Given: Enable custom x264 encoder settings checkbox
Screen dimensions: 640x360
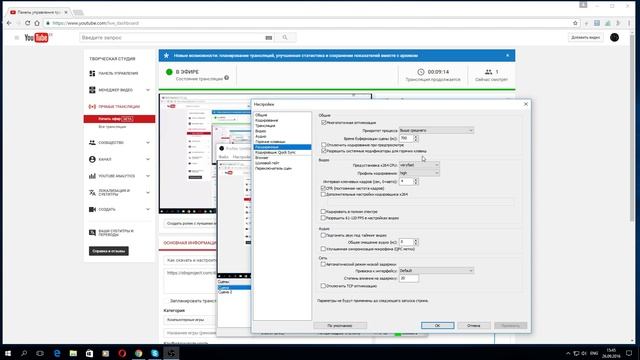Looking at the screenshot, I should tap(323, 195).
